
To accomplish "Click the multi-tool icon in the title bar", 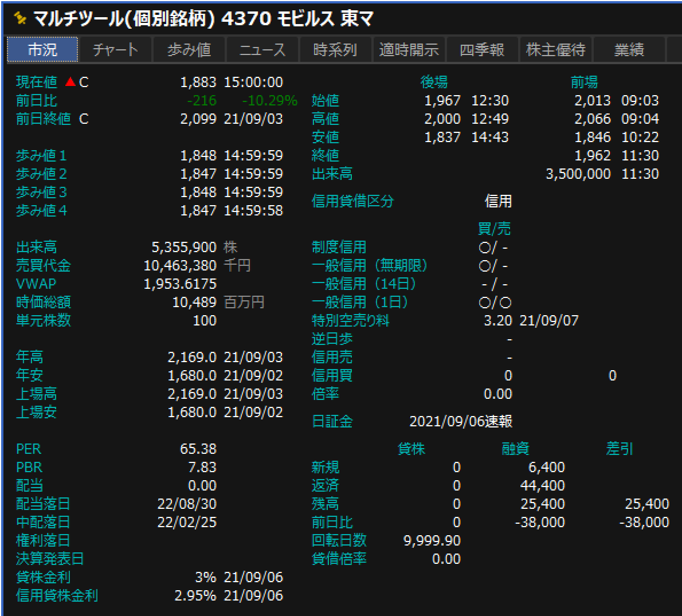I will [x=19, y=19].
